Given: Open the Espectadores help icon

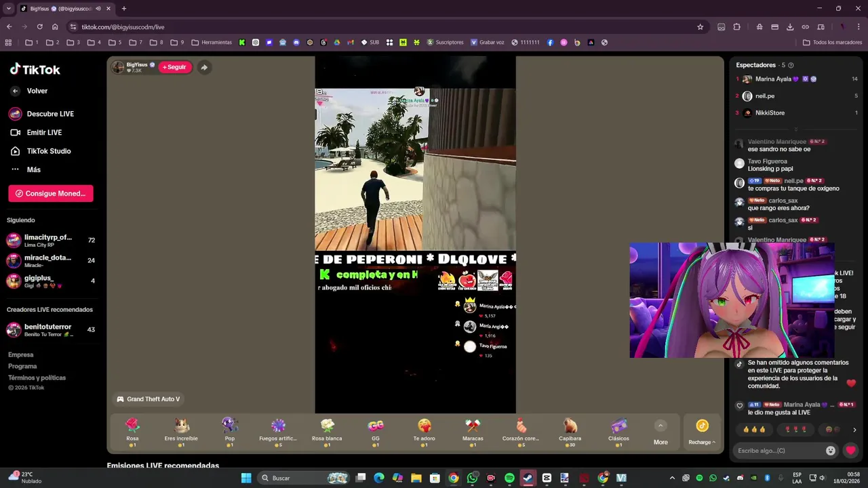Looking at the screenshot, I should click(x=791, y=65).
